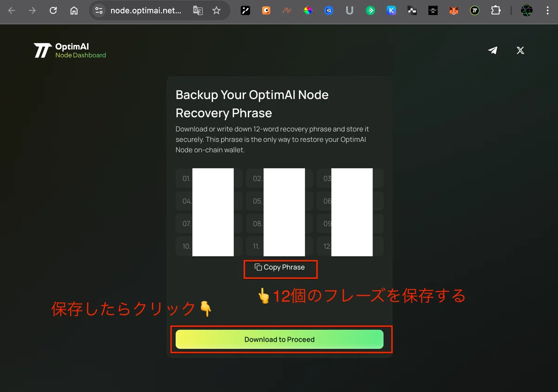Open the Telegram link icon
Image resolution: width=558 pixels, height=392 pixels.
coord(493,50)
